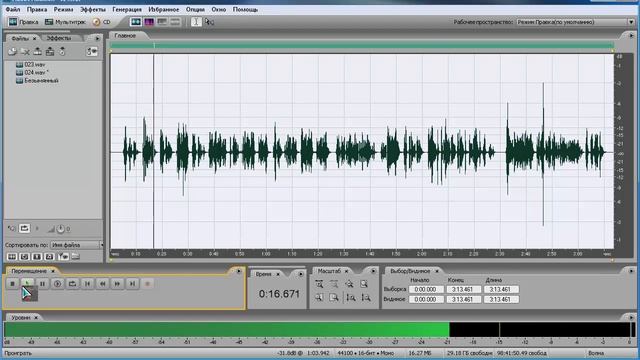Switch to CD view button

pyautogui.click(x=102, y=22)
